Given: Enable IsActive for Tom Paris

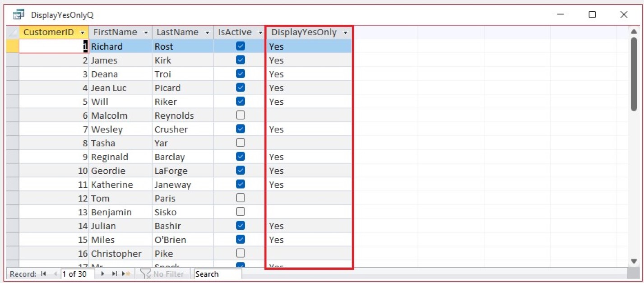Looking at the screenshot, I should pyautogui.click(x=240, y=198).
